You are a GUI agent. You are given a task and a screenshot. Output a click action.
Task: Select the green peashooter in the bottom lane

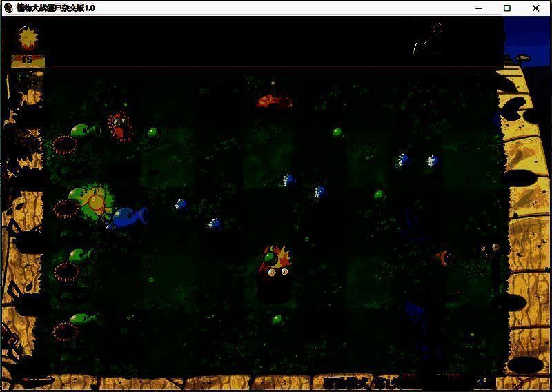tap(83, 319)
